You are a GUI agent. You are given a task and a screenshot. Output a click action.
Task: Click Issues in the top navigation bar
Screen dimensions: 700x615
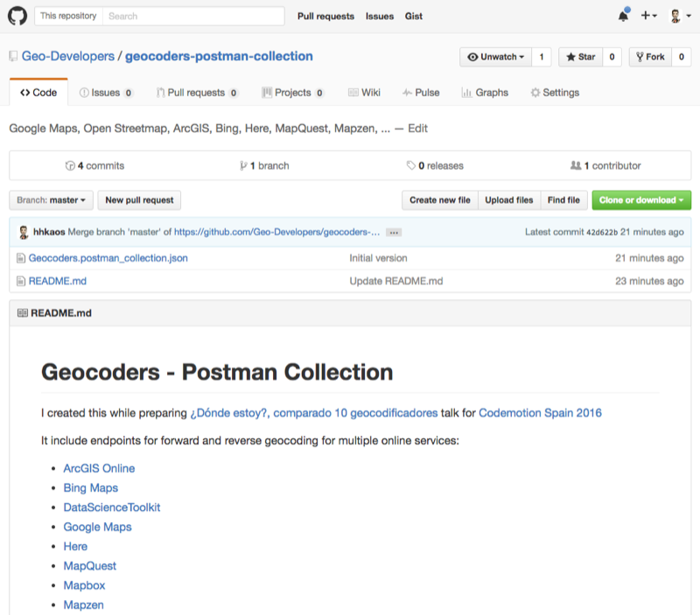point(380,16)
